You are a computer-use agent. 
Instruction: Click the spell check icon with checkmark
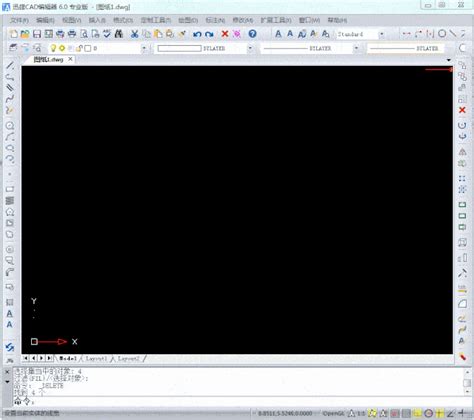coord(107,34)
